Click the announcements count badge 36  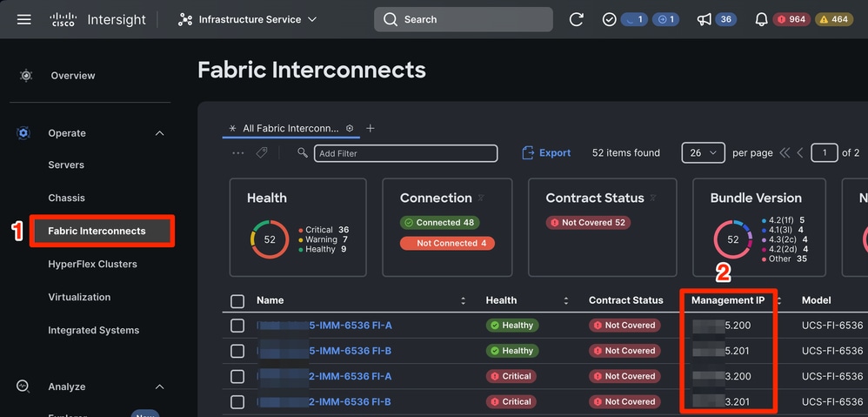[x=725, y=19]
